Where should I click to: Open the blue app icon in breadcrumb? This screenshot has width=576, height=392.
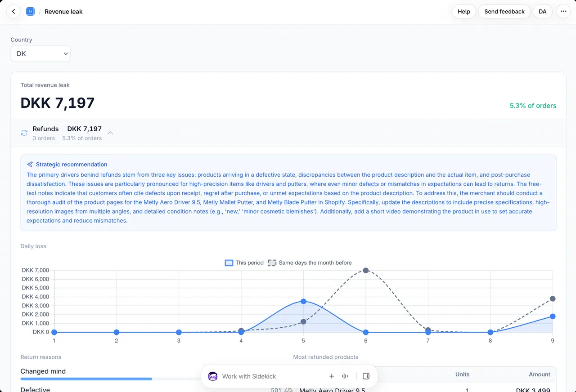coord(31,12)
